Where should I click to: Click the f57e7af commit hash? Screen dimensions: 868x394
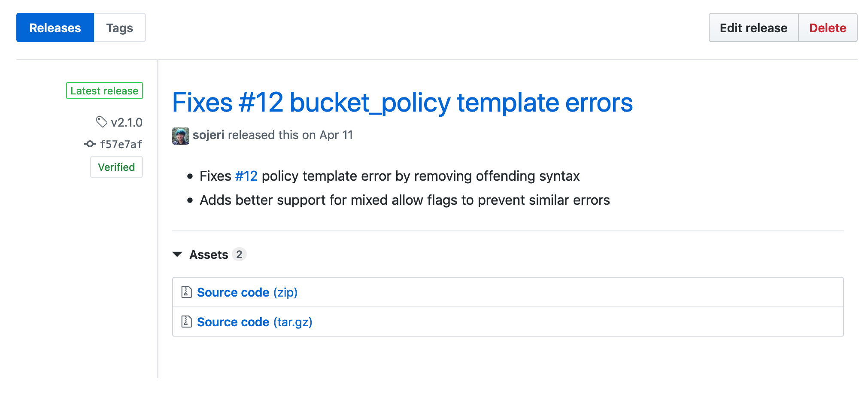pyautogui.click(x=121, y=144)
